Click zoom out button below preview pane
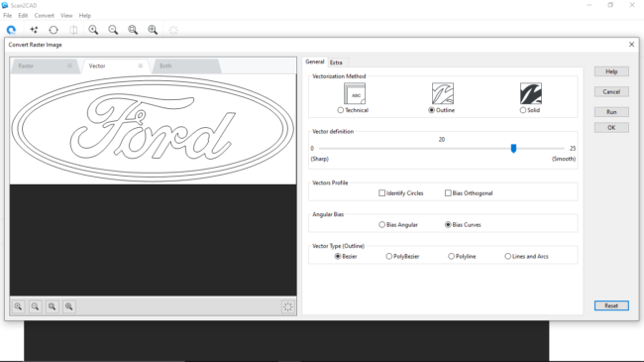The image size is (644, 362). [x=36, y=306]
